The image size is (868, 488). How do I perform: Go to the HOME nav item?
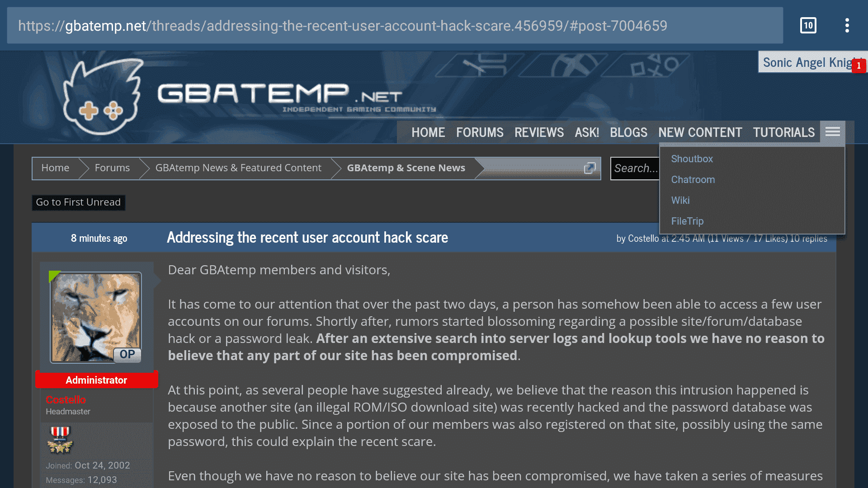pos(428,132)
